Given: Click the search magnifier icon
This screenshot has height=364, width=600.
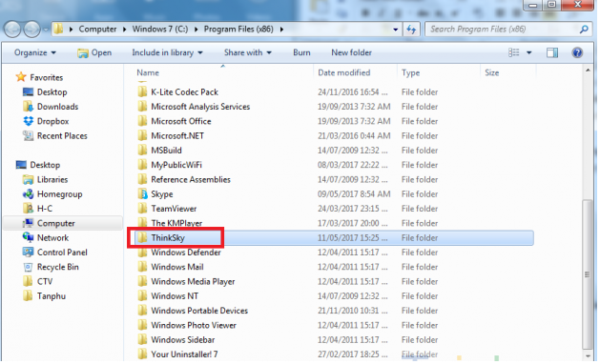Looking at the screenshot, I should click(584, 29).
